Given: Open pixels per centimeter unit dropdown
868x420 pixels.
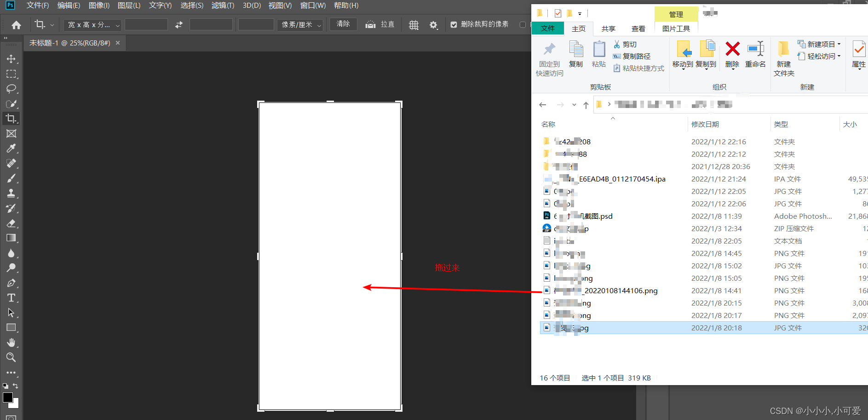Looking at the screenshot, I should click(x=300, y=25).
